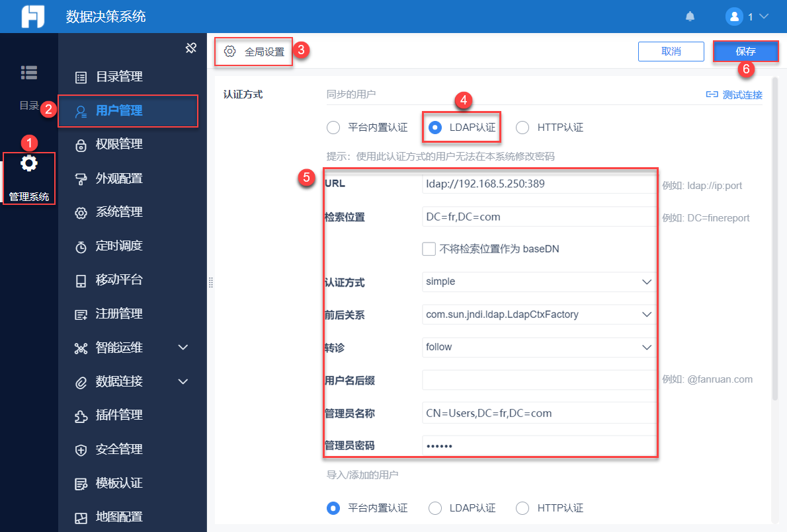Open 认证方式 simple dropdown
The height and width of the screenshot is (532, 787).
[x=538, y=282]
